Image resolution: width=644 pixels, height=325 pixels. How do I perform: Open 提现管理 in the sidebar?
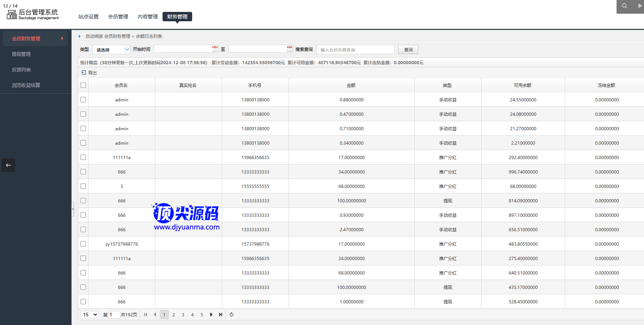point(21,54)
